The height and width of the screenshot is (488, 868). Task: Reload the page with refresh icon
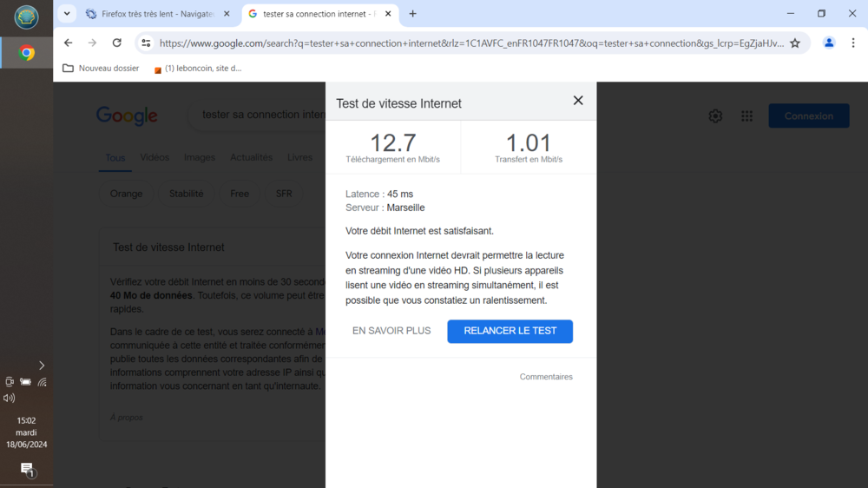tap(117, 43)
